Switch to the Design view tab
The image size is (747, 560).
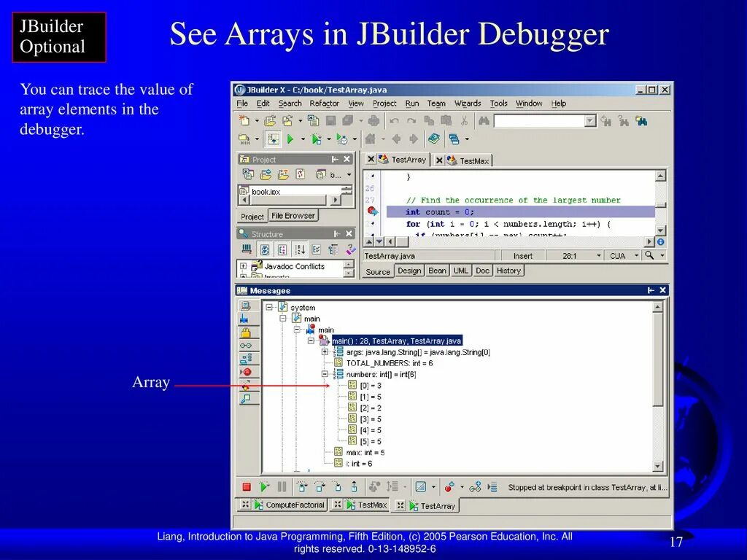[409, 271]
